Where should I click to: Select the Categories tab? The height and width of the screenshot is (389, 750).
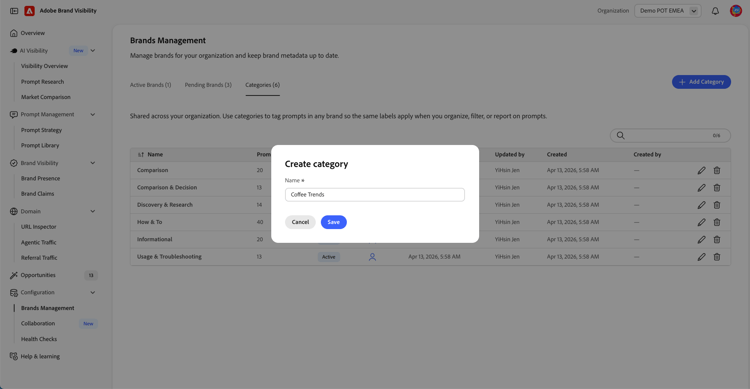pyautogui.click(x=263, y=85)
